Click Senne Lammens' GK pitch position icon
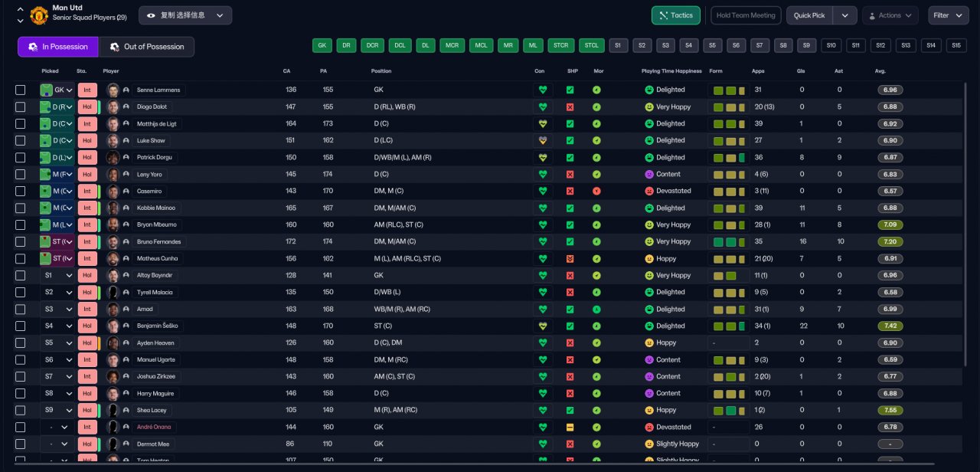Image resolution: width=980 pixels, height=472 pixels. (x=46, y=90)
